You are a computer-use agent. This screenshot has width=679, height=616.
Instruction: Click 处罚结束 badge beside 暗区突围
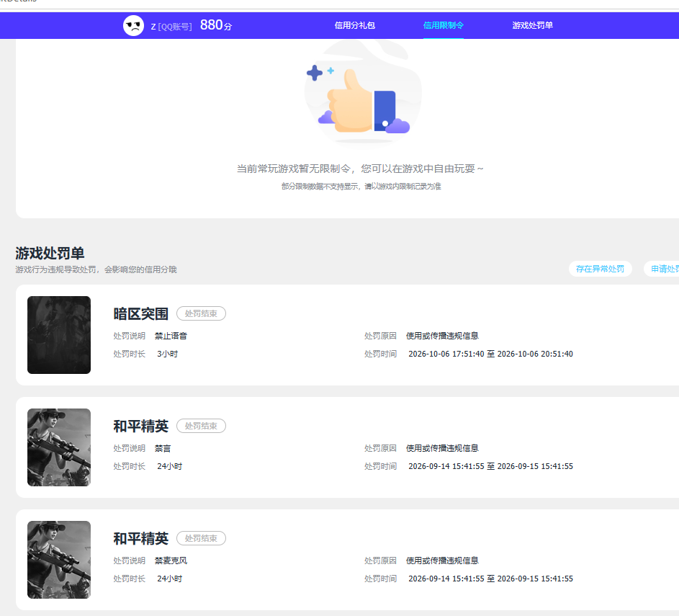pos(201,313)
